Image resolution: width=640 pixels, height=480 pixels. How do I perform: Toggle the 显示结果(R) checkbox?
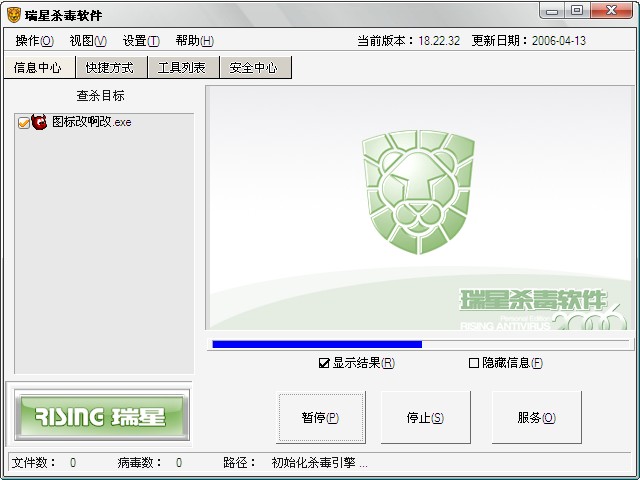tap(324, 363)
